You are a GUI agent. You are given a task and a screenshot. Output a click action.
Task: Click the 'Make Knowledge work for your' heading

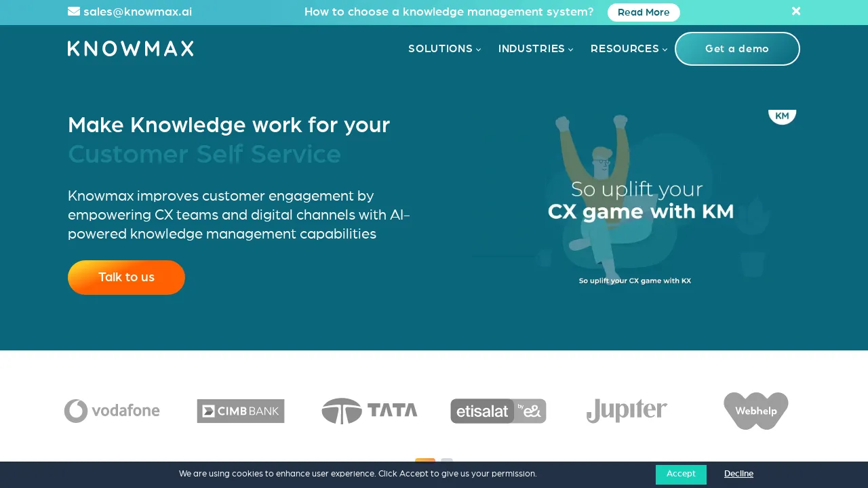tap(229, 125)
